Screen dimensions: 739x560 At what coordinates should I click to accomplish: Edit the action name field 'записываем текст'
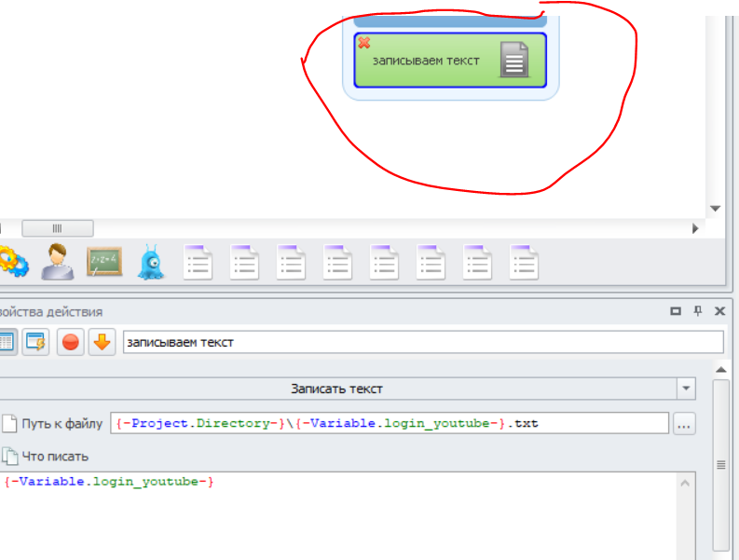click(423, 342)
